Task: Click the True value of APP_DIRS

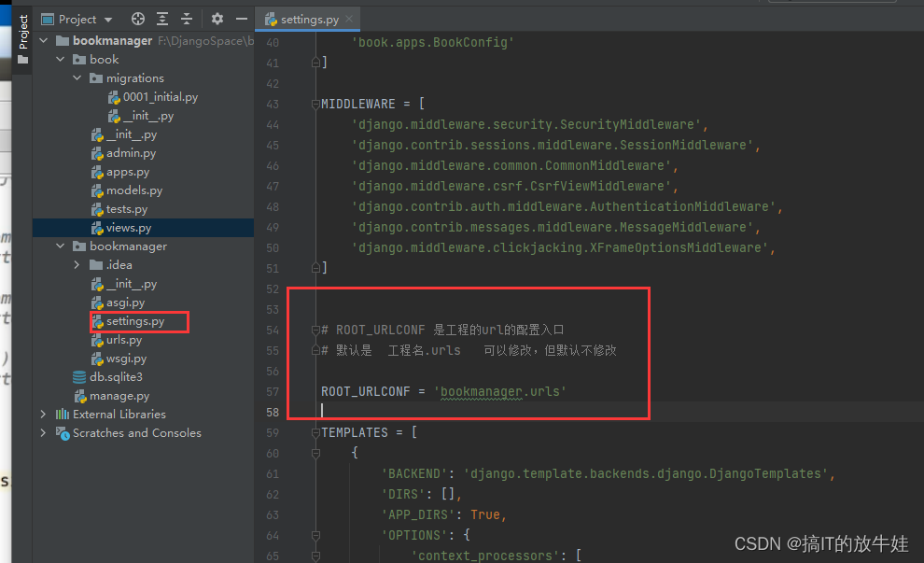Action: (x=485, y=514)
